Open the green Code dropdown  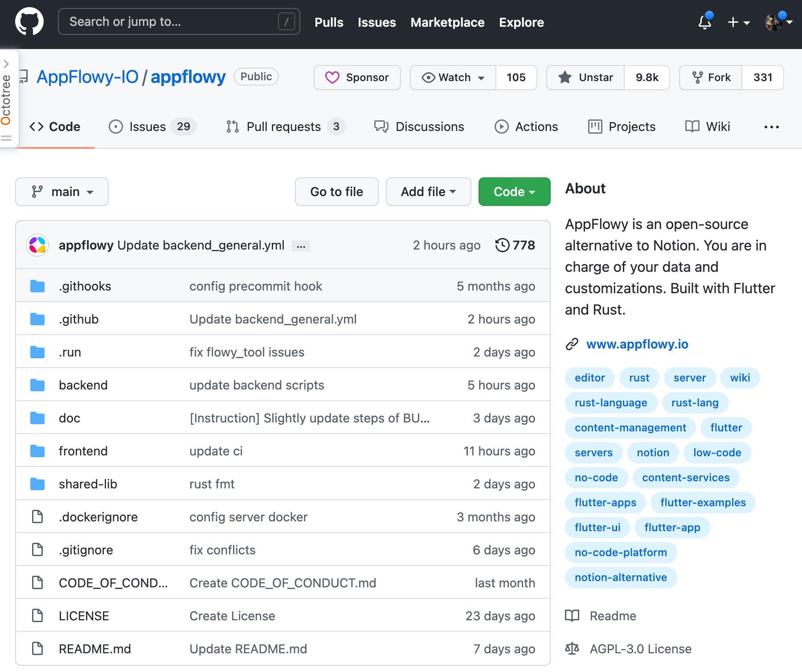tap(515, 192)
